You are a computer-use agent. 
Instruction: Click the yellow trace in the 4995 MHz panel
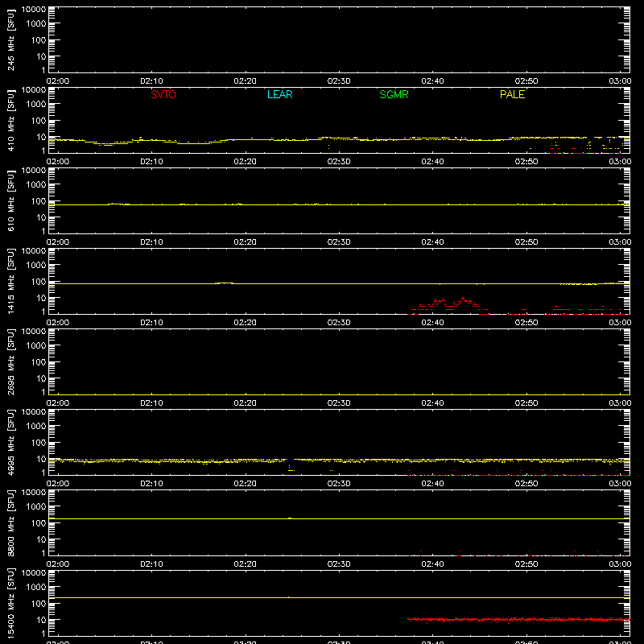point(339,460)
